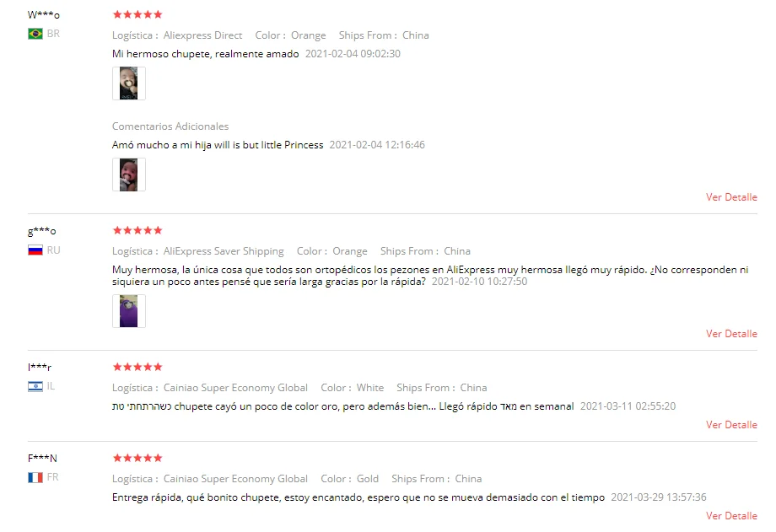Open the purple photo in g***o's review
776x532 pixels.
(129, 311)
